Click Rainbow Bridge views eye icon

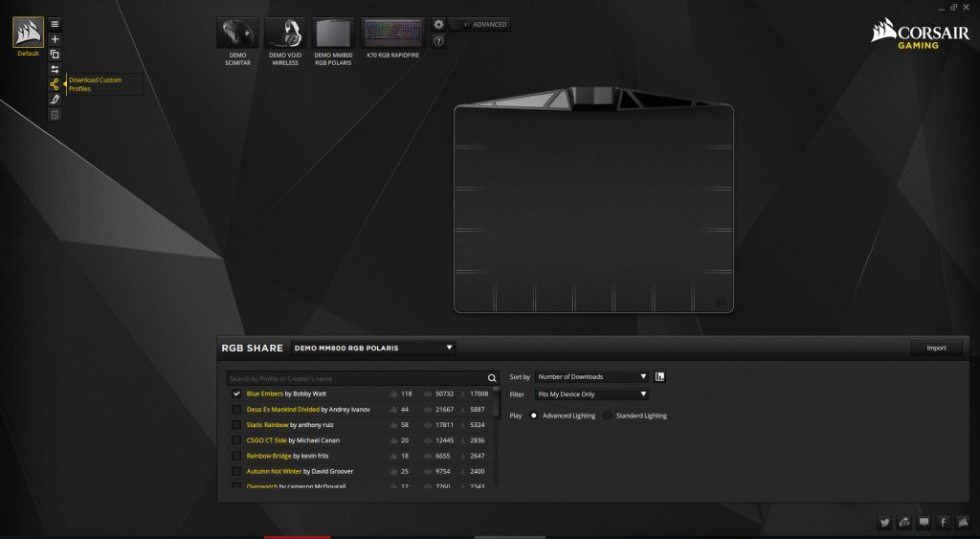428,456
